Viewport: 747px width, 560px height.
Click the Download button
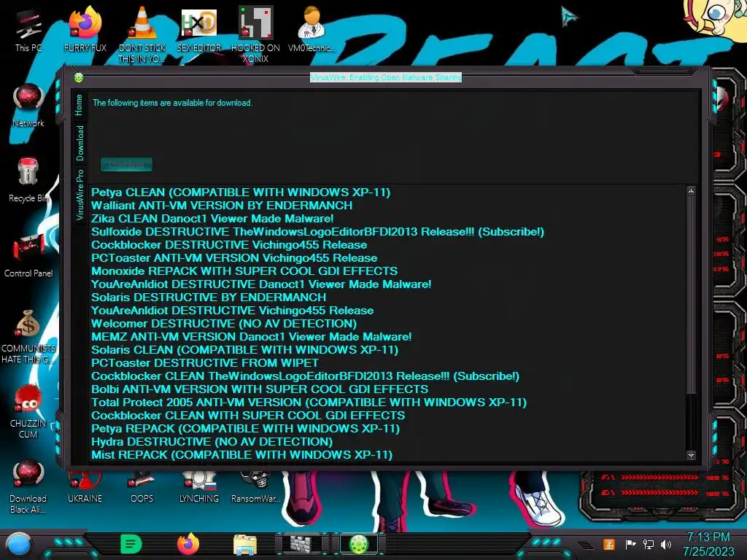[x=126, y=165]
